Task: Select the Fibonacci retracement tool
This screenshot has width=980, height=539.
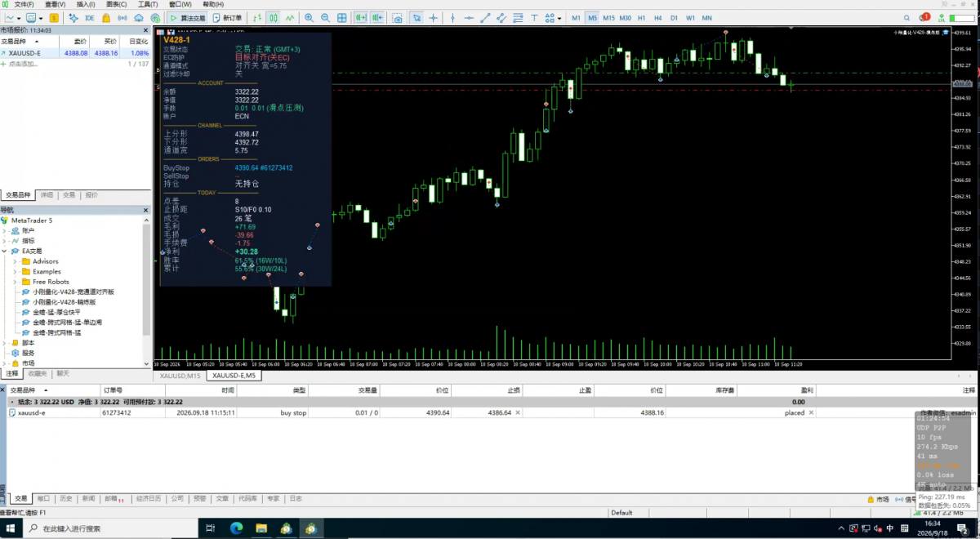Action: (x=518, y=17)
